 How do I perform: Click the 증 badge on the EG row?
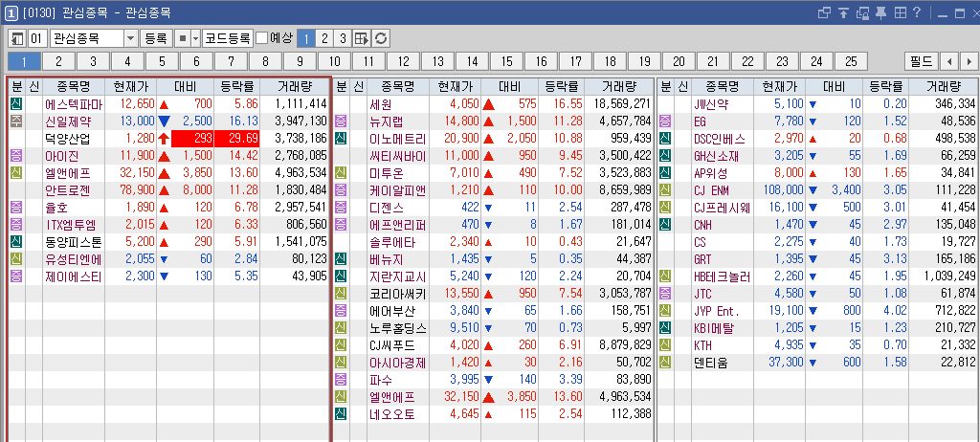tap(666, 122)
